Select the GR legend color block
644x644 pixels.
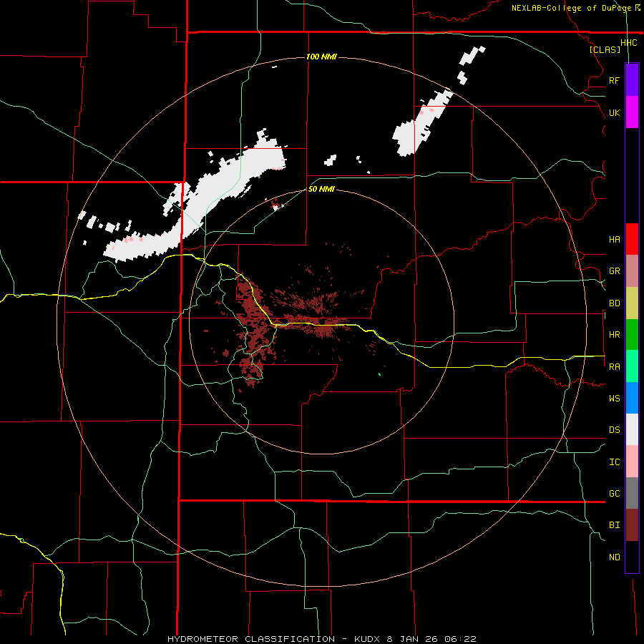632,271
